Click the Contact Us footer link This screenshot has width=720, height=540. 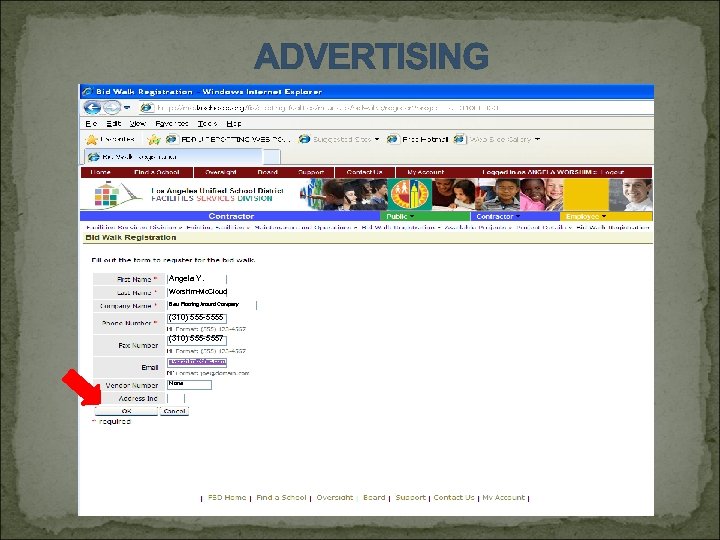click(454, 497)
